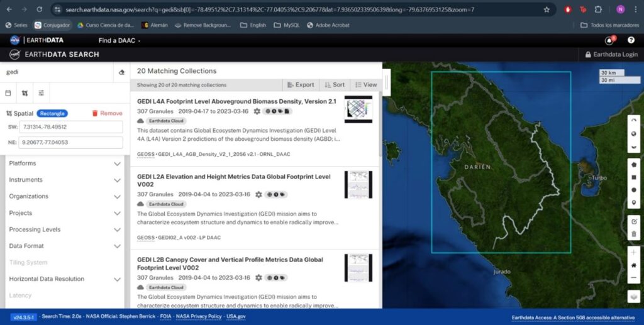This screenshot has width=644, height=325.
Task: Select the draw circle map tool
Action: click(633, 190)
